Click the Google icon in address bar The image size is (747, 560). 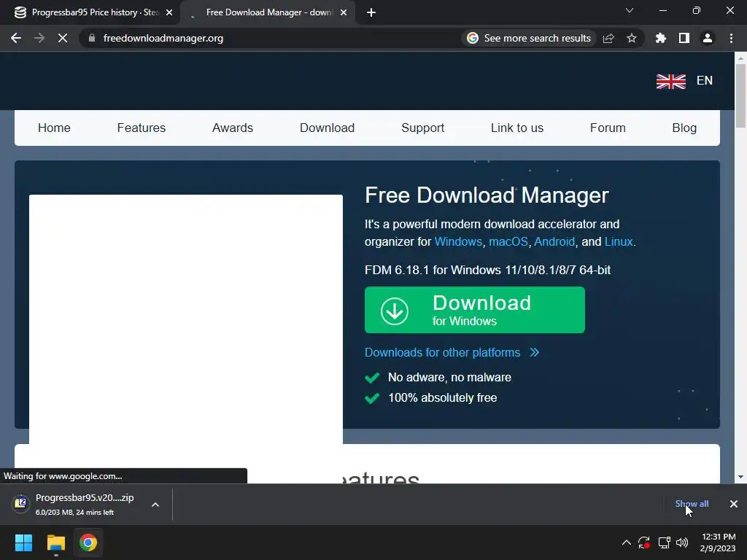tap(473, 38)
